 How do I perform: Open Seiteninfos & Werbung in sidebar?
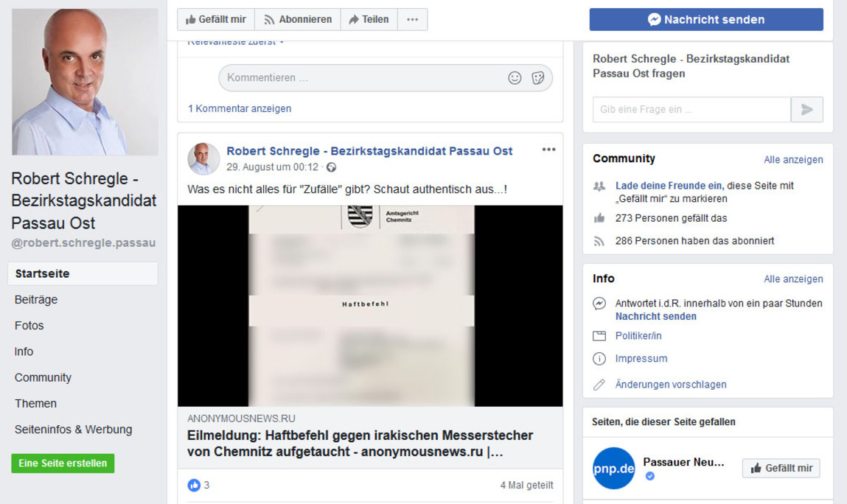coord(74,430)
